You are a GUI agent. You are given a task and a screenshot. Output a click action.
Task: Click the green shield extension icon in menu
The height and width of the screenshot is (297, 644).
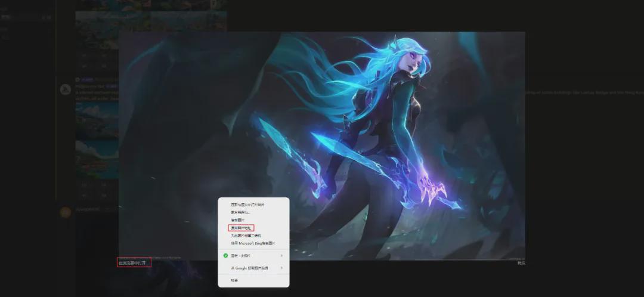point(225,256)
